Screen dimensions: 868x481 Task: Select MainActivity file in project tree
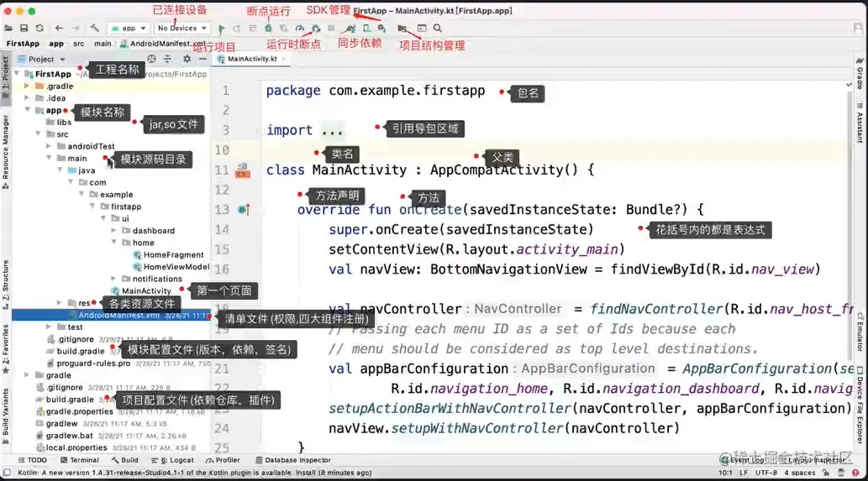pyautogui.click(x=141, y=290)
